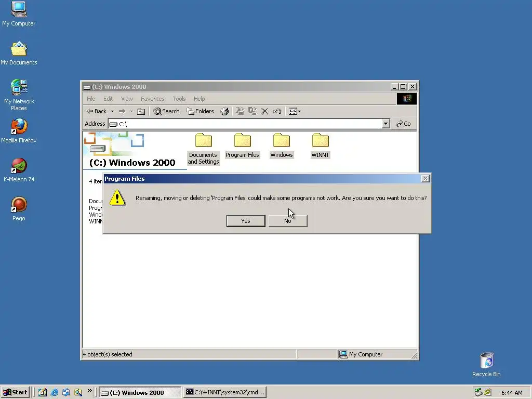Maximize the (C:) Windows 2000 window

click(x=403, y=87)
